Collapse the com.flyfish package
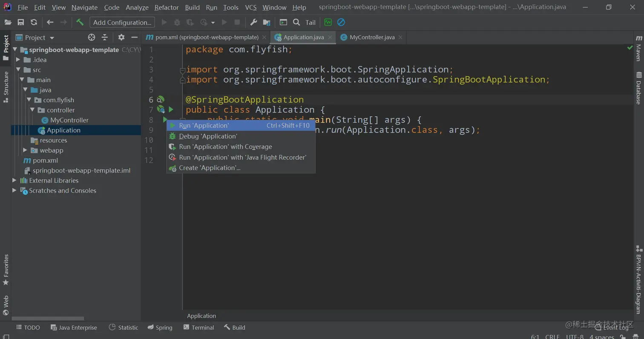Image resolution: width=644 pixels, height=339 pixels. tap(29, 100)
